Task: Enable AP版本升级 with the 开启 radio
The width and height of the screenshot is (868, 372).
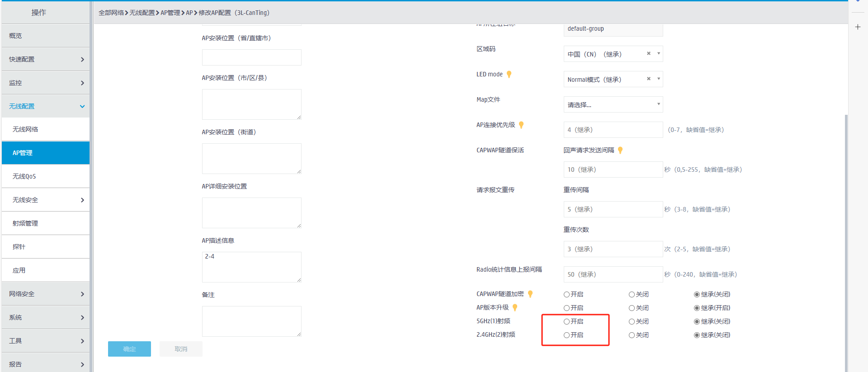Action: [566, 308]
